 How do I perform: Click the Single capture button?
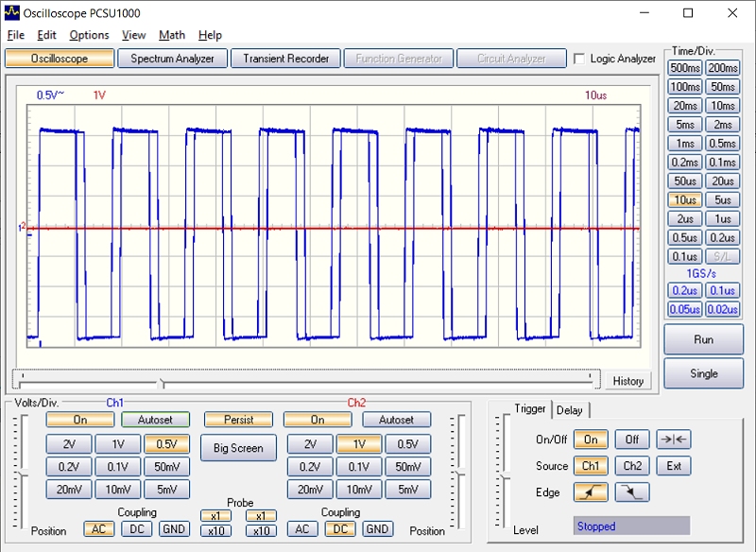click(703, 373)
